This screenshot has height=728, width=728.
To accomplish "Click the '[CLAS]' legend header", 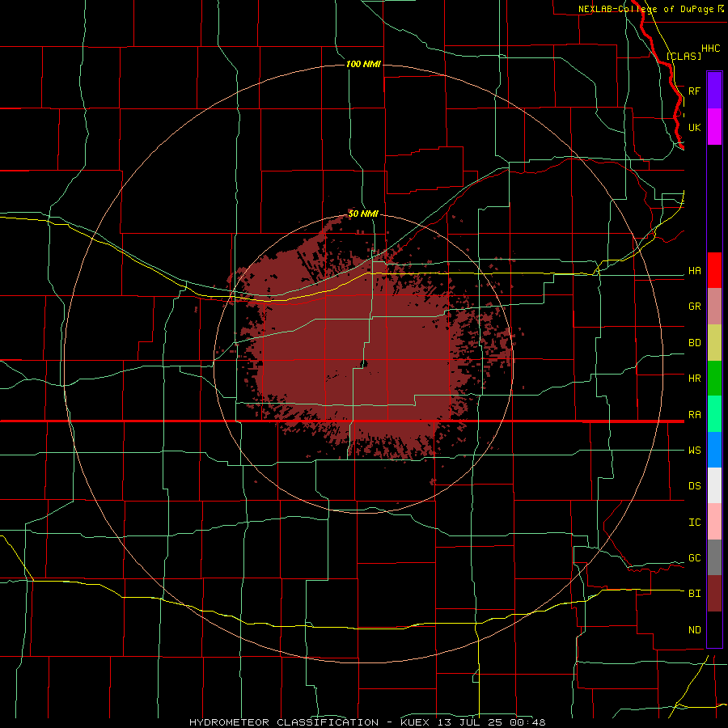I will [684, 56].
